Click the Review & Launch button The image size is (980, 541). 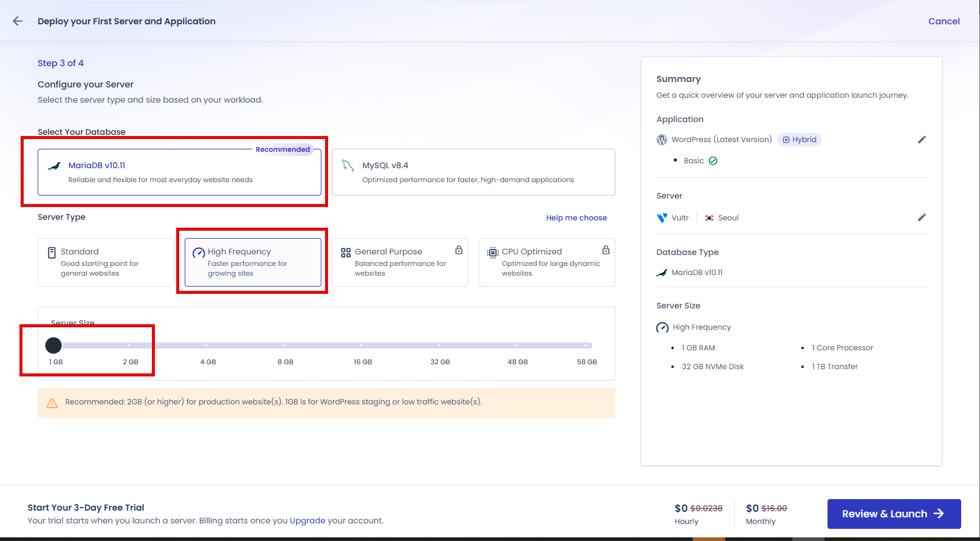tap(894, 514)
